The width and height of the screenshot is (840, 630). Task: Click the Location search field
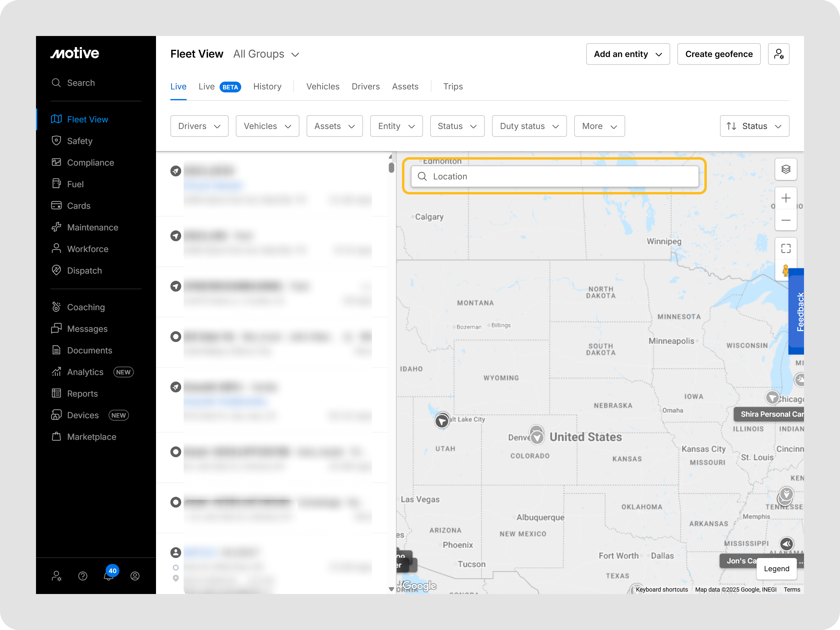pyautogui.click(x=554, y=177)
